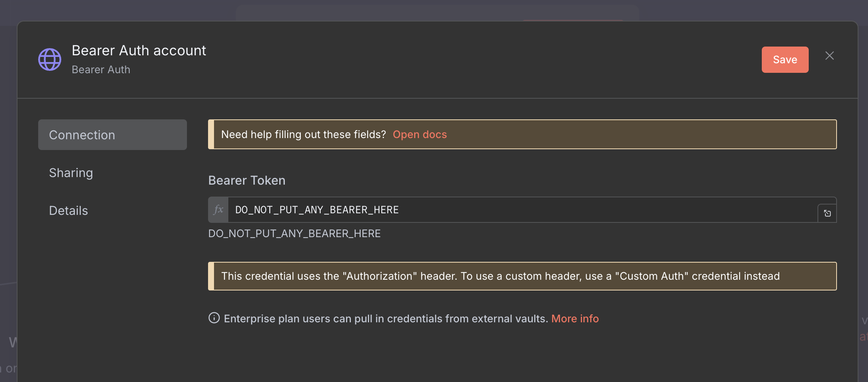The height and width of the screenshot is (382, 868).
Task: Close the Bearer Auth account dialog
Action: (829, 56)
